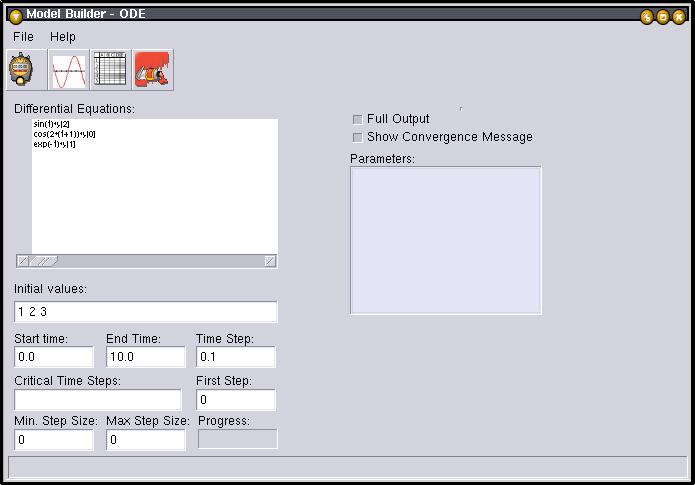Viewport: 695px width, 485px height.
Task: Click the Parameters list box
Action: tap(445, 240)
